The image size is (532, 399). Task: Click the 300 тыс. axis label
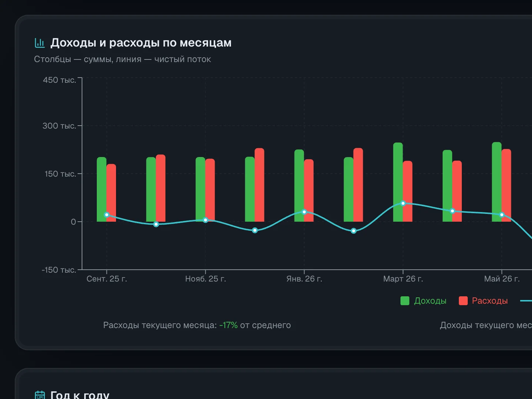pos(59,126)
